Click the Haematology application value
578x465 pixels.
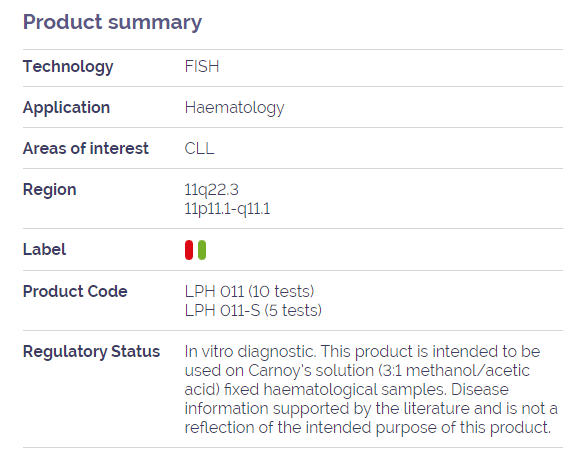(x=234, y=108)
